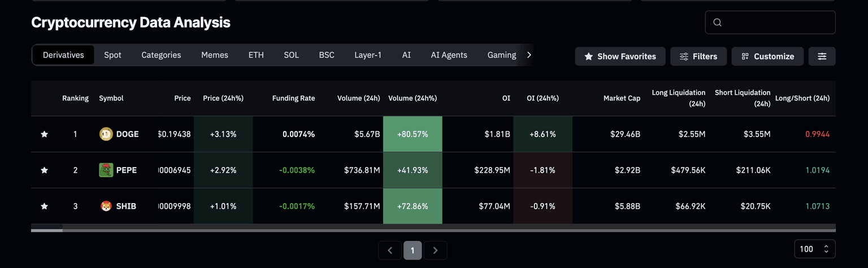The width and height of the screenshot is (868, 268).
Task: Open the rows-per-page 100 dropdown
Action: point(814,249)
